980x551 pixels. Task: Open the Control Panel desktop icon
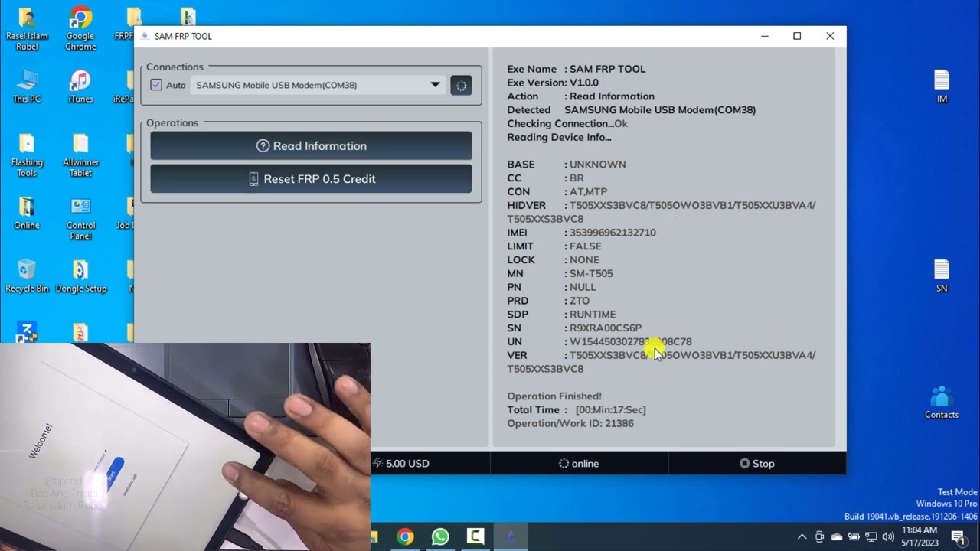80,219
